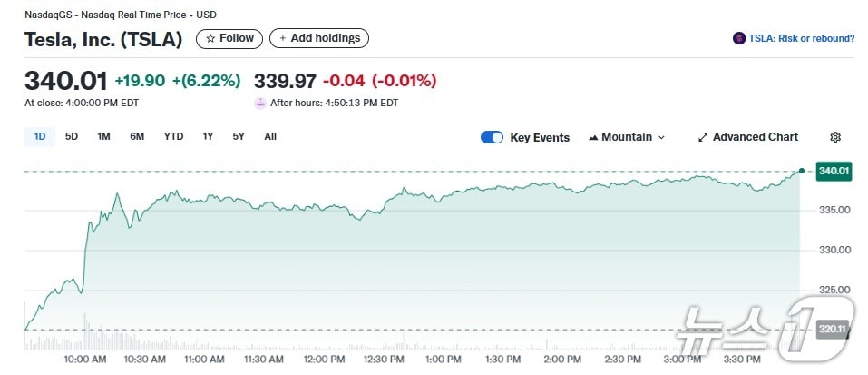Toggle the Key Events switch off

pyautogui.click(x=492, y=137)
